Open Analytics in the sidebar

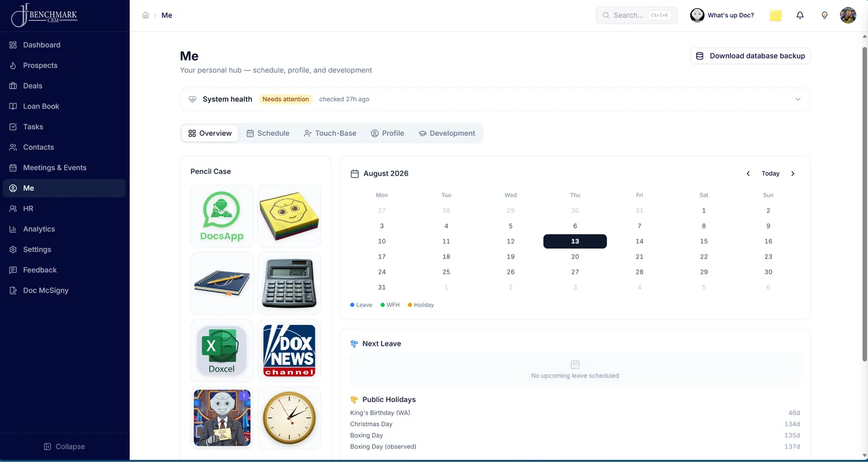(64, 229)
